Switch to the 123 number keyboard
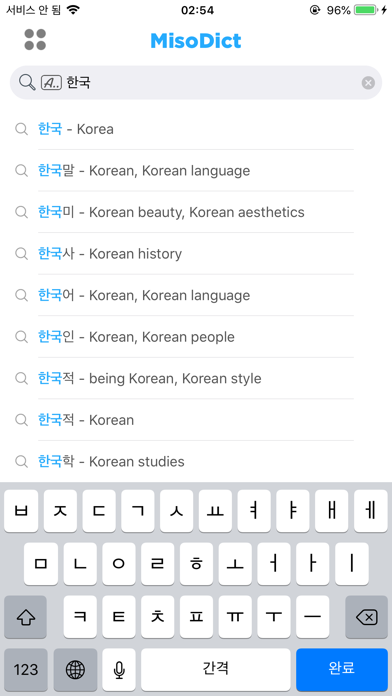392x696 pixels. [x=26, y=669]
